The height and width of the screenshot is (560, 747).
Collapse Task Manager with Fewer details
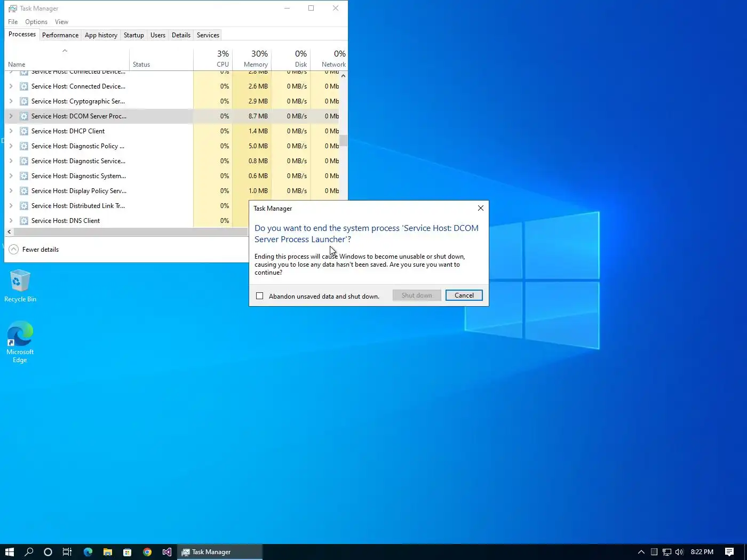(34, 250)
